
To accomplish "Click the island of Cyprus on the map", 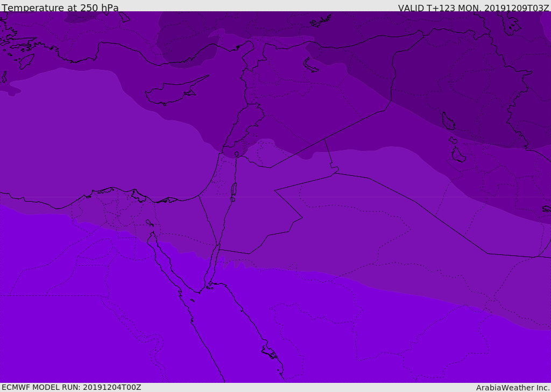I will pyautogui.click(x=176, y=91).
